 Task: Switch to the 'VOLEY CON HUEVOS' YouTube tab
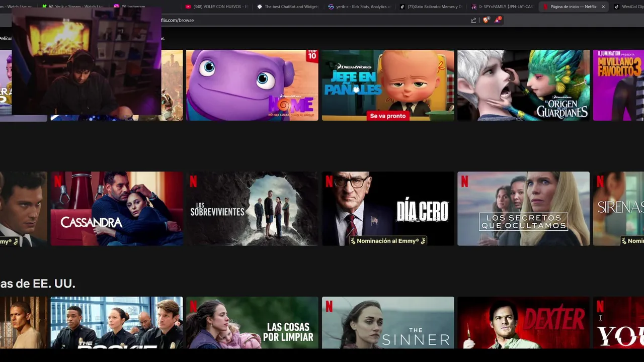[x=217, y=7]
